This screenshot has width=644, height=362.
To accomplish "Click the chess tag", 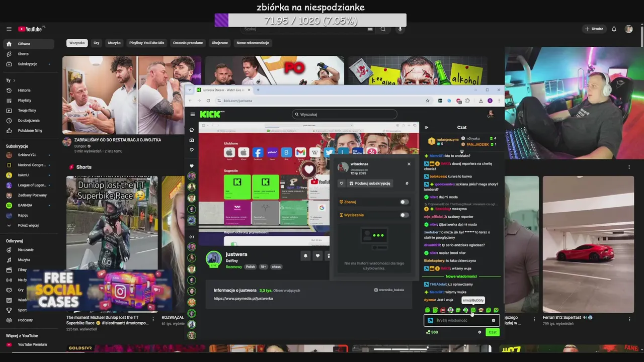I will pos(276,267).
